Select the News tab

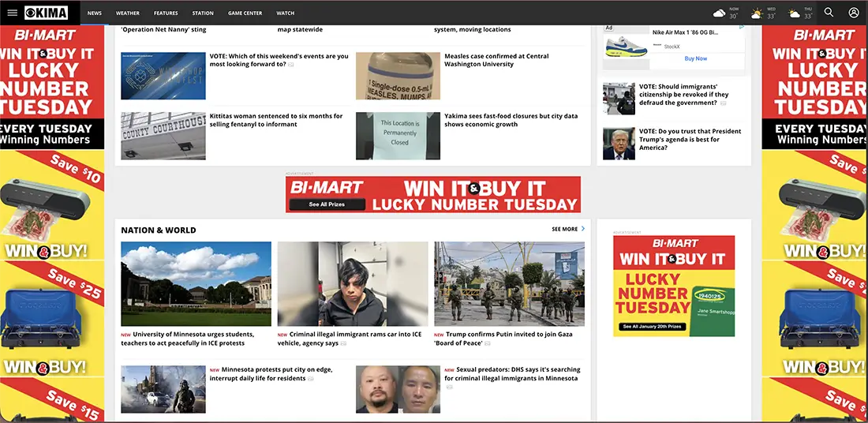95,13
